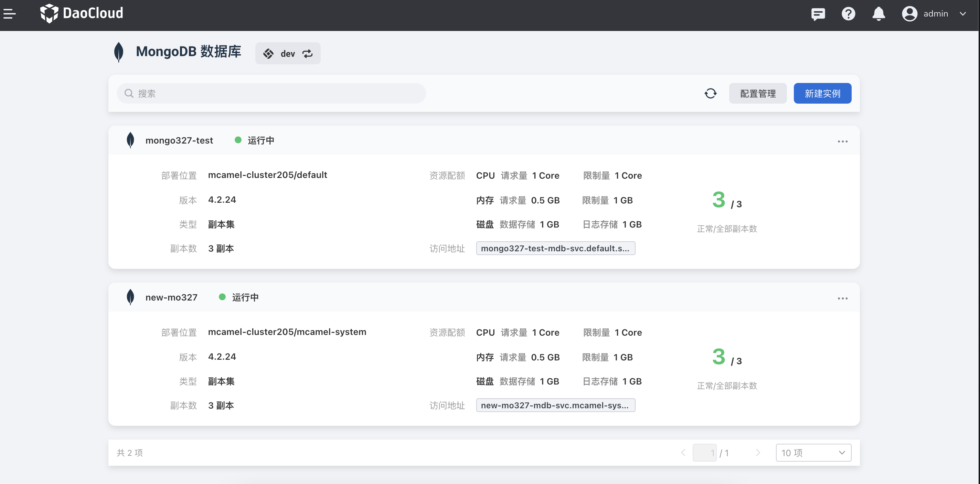
Task: Open the 10 项 page size dropdown
Action: [813, 453]
